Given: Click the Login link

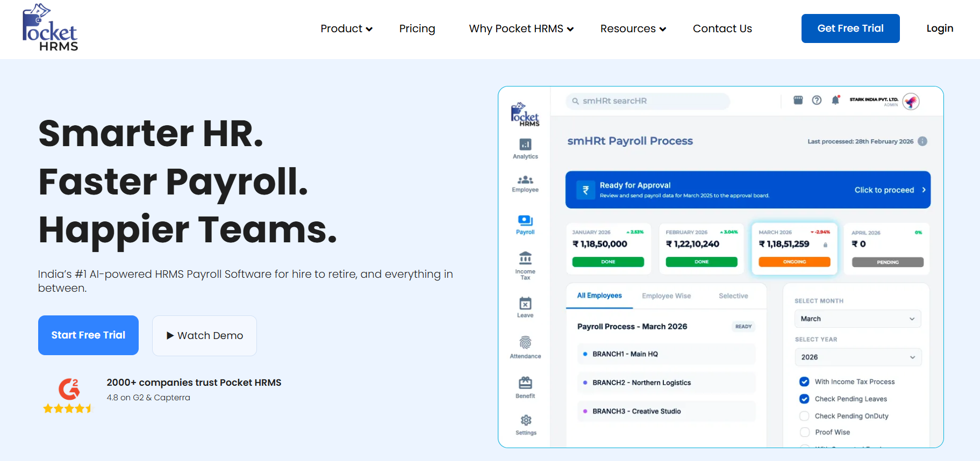Looking at the screenshot, I should [940, 28].
